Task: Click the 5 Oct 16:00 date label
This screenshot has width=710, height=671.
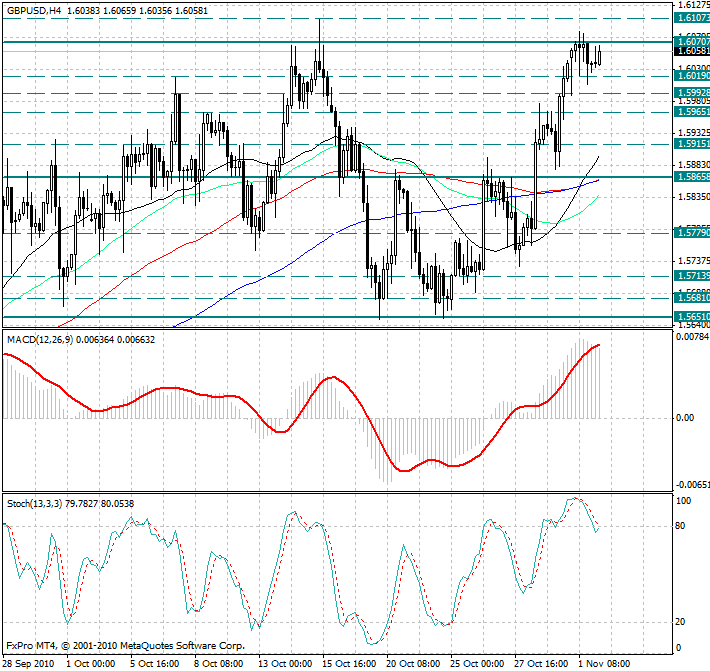Action: (154, 664)
